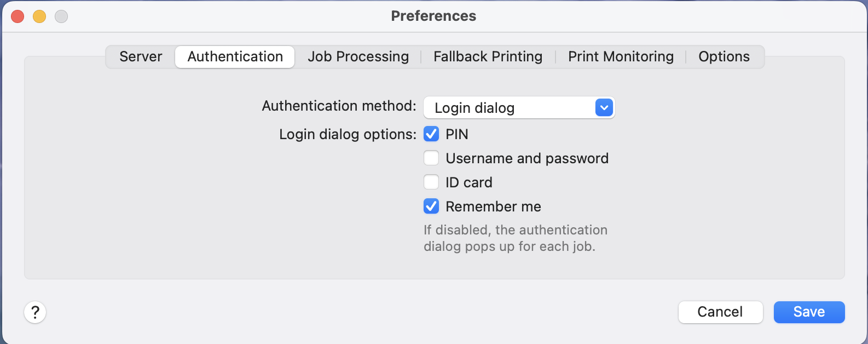Image resolution: width=868 pixels, height=344 pixels.
Task: Uncheck the Remember me checkbox
Action: [x=431, y=207]
